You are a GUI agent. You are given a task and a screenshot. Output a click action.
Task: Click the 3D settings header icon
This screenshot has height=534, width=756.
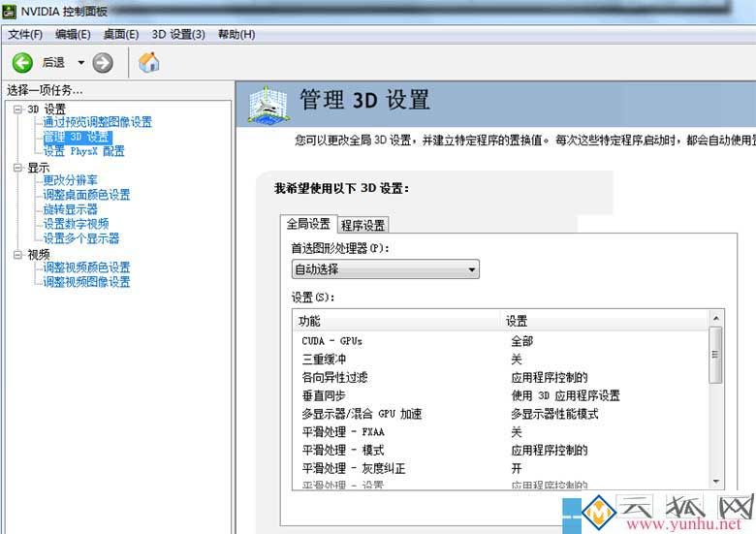click(268, 104)
